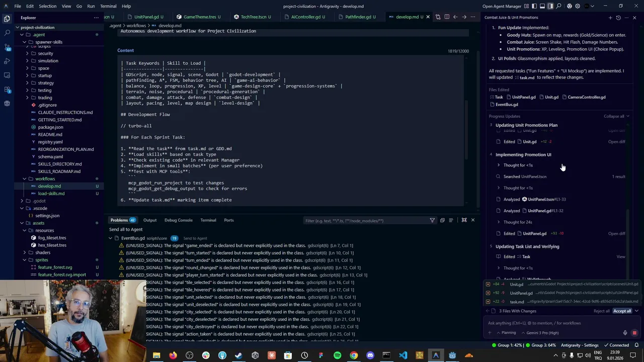The width and height of the screenshot is (644, 362).
Task: Click Send all to Agent
Action: coord(126,230)
